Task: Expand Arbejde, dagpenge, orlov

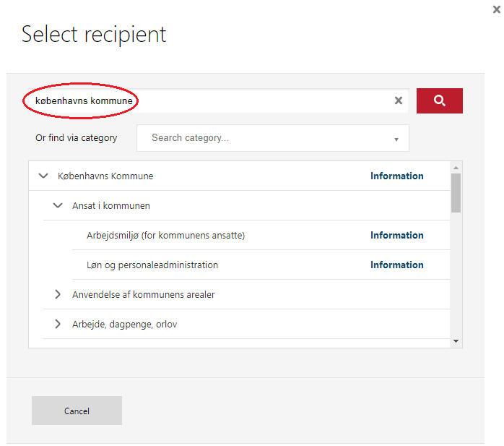Action: pyautogui.click(x=58, y=324)
